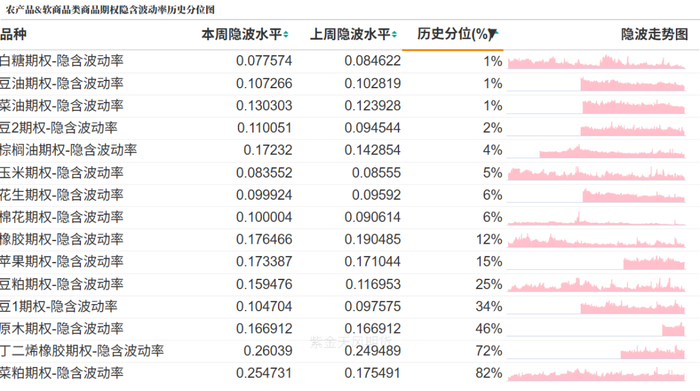
Task: Select 原木期权-隐含波动率 row name
Action: click(x=62, y=329)
